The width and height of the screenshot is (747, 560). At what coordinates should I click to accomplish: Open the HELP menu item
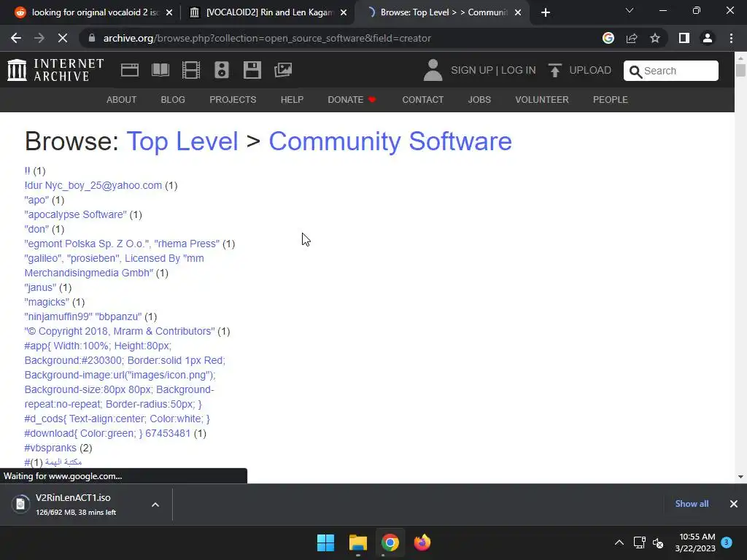(x=292, y=99)
